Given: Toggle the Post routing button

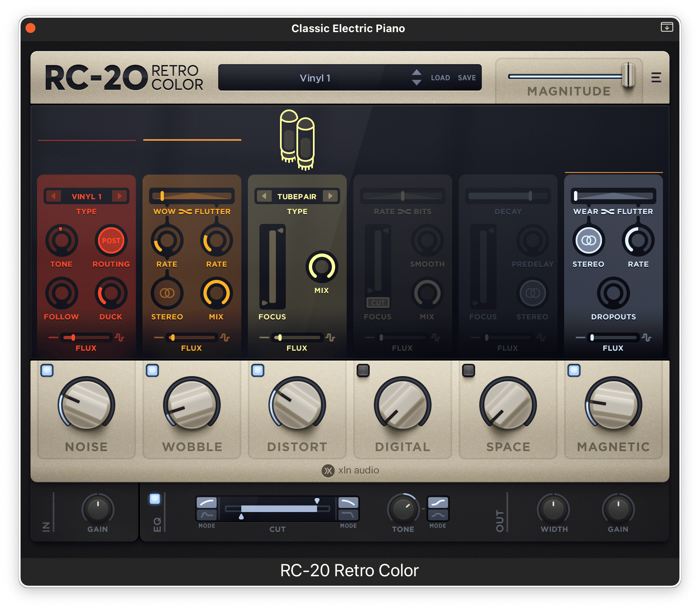Looking at the screenshot, I should tap(111, 240).
